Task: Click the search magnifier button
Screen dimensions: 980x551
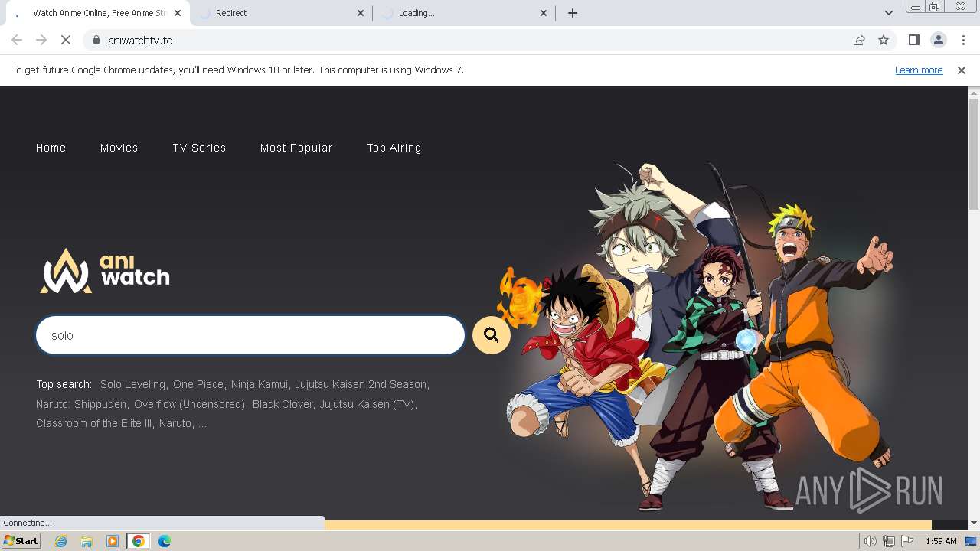Action: click(492, 335)
